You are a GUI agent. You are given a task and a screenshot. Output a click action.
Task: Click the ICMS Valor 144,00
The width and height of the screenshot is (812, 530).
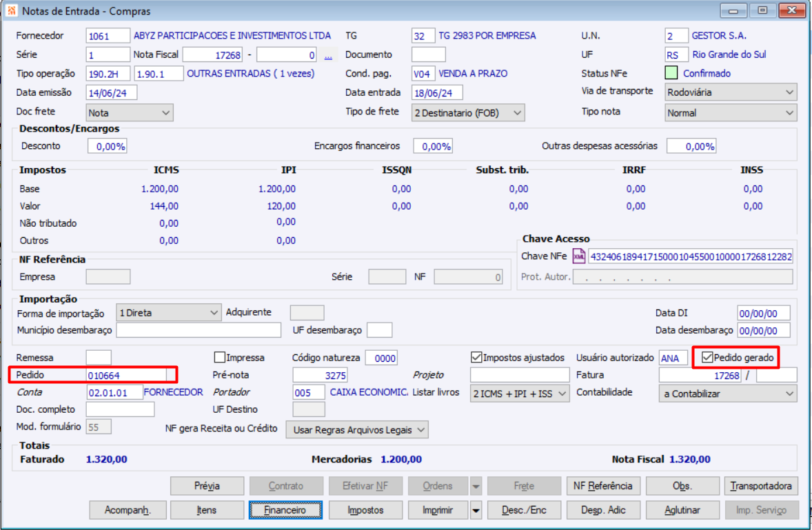pos(164,206)
